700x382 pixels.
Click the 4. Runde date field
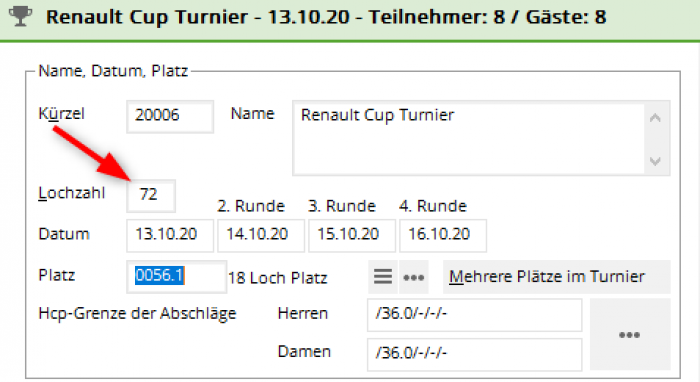(443, 235)
